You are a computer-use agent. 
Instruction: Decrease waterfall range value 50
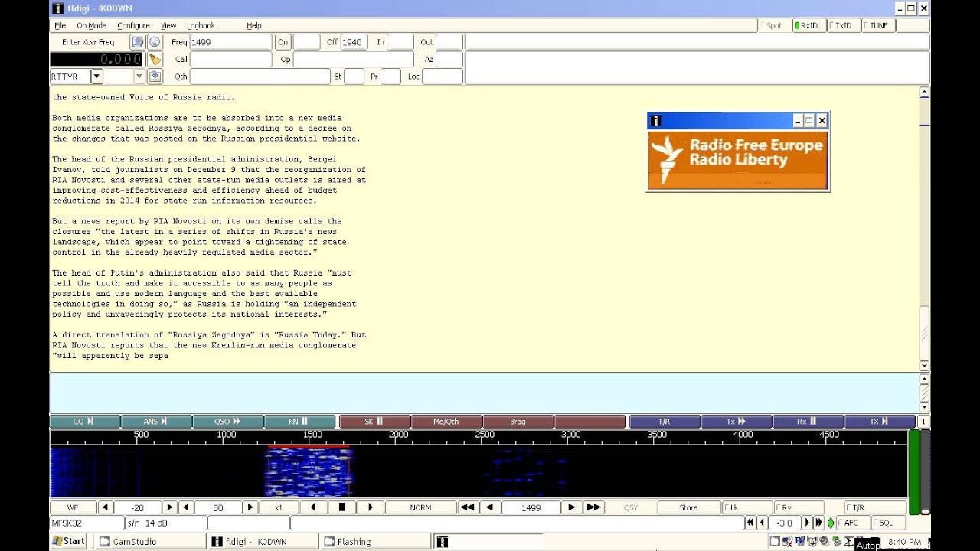(x=186, y=507)
